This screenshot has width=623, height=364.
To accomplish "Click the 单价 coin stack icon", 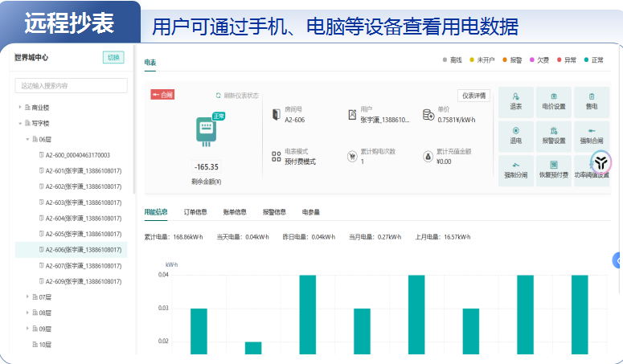I will (x=428, y=114).
